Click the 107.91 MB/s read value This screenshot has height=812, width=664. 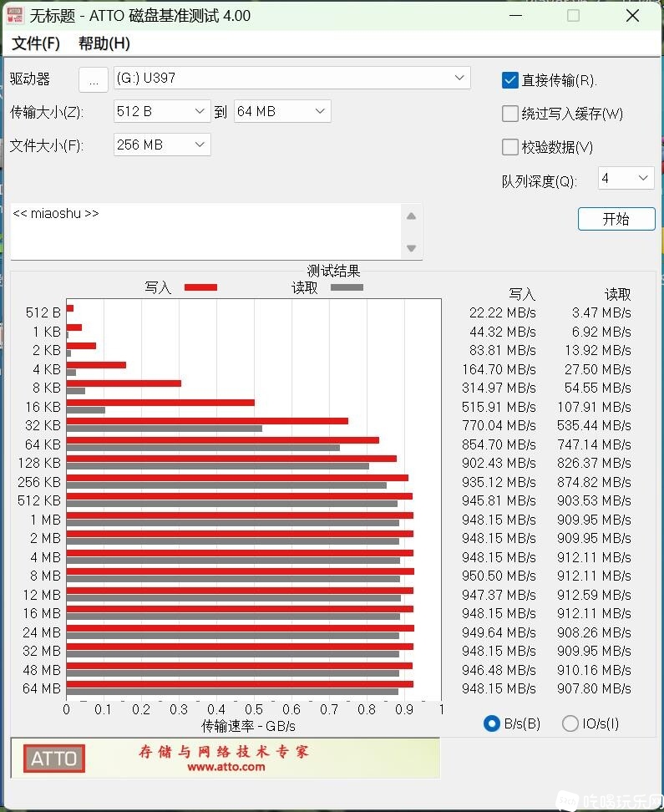[x=594, y=407]
